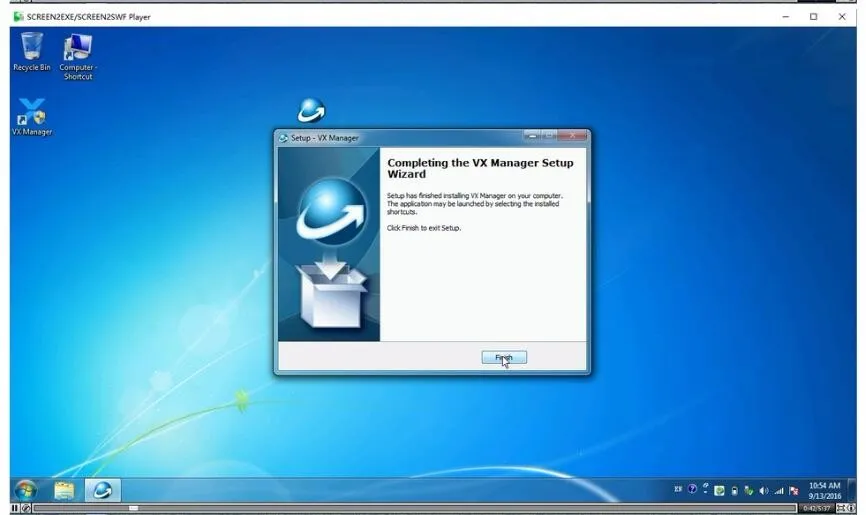Click the playback progress slider handle
Image resolution: width=866 pixels, height=515 pixels.
133,508
